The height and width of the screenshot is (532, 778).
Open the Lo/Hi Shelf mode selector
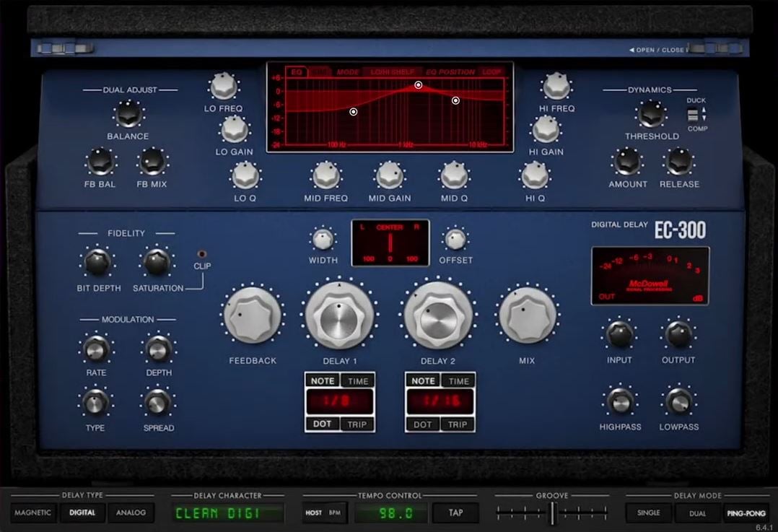point(393,72)
